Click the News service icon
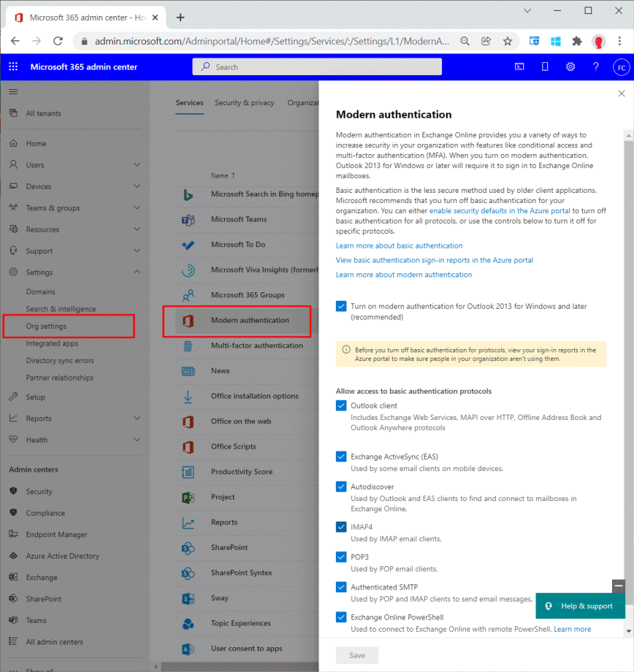The width and height of the screenshot is (634, 672). point(188,371)
